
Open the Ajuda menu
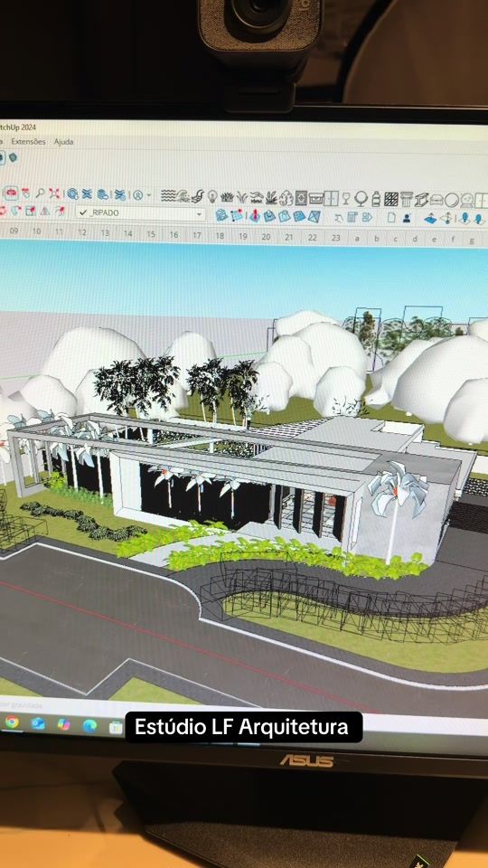[63, 142]
